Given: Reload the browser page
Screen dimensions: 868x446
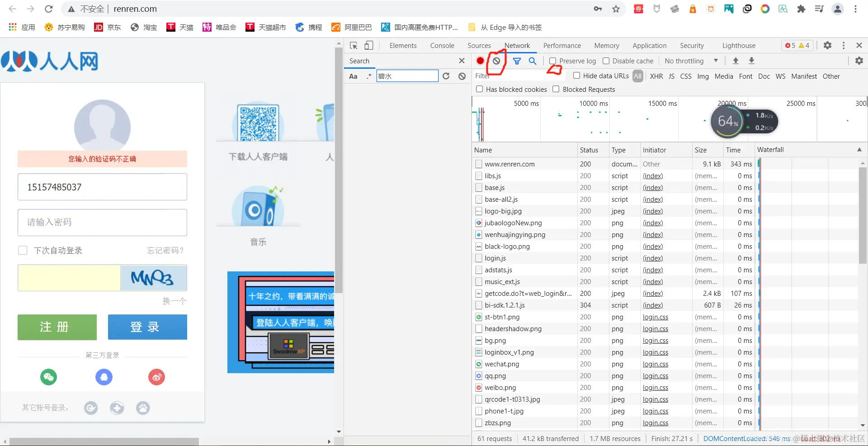Looking at the screenshot, I should pyautogui.click(x=49, y=9).
